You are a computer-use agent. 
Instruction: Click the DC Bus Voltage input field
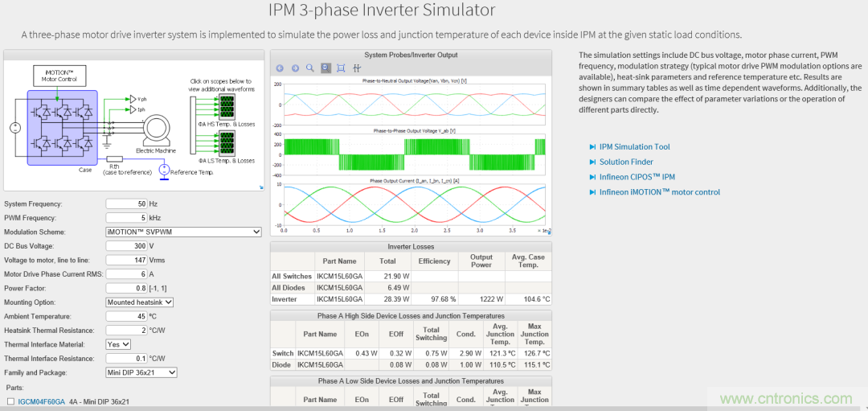tap(125, 246)
